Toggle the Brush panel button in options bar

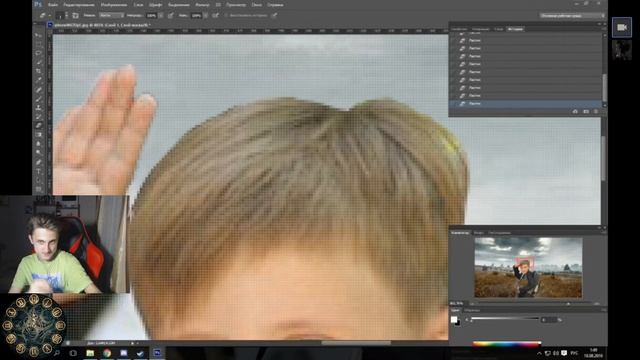[76, 16]
